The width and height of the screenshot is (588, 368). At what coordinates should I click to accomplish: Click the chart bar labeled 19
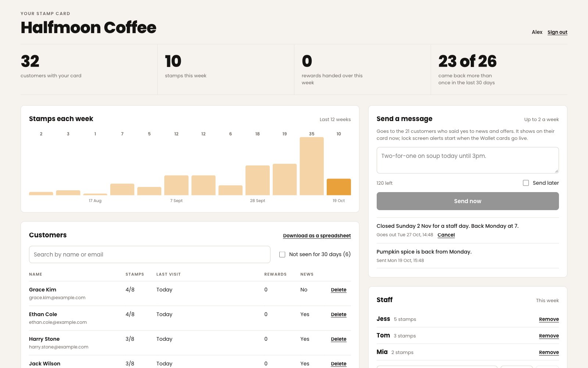pyautogui.click(x=284, y=179)
